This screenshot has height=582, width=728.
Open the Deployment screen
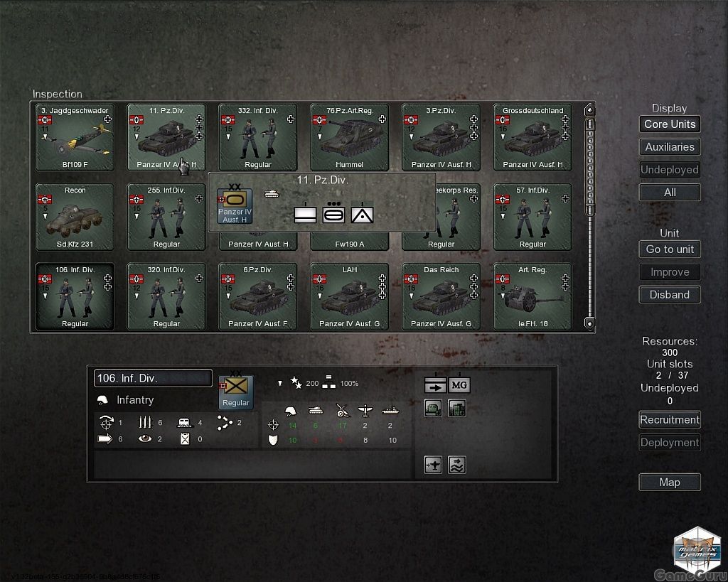coord(670,443)
